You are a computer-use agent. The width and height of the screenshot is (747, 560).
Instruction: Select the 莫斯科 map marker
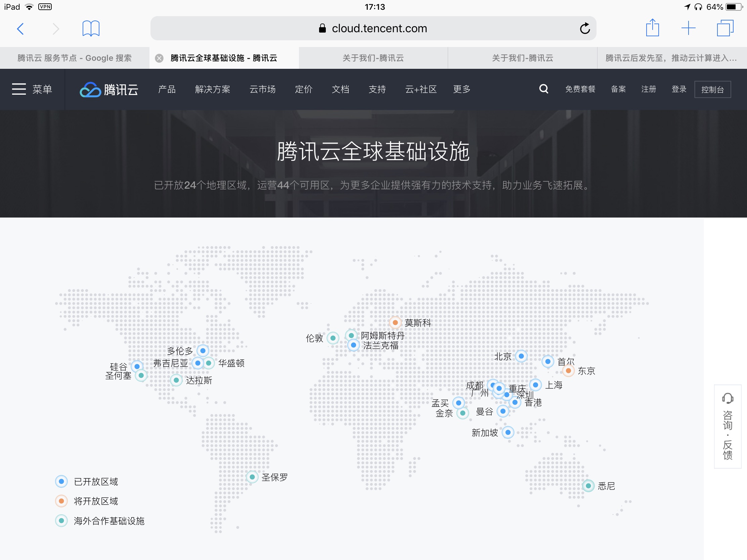pos(395,323)
